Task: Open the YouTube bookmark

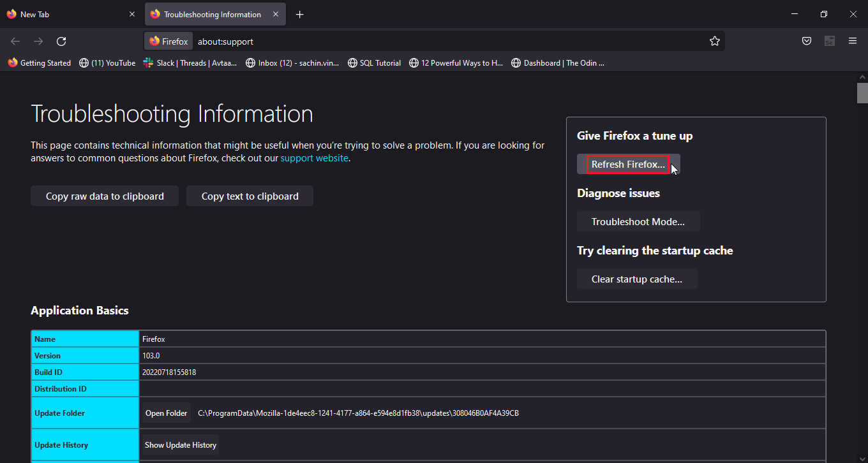Action: coord(107,63)
